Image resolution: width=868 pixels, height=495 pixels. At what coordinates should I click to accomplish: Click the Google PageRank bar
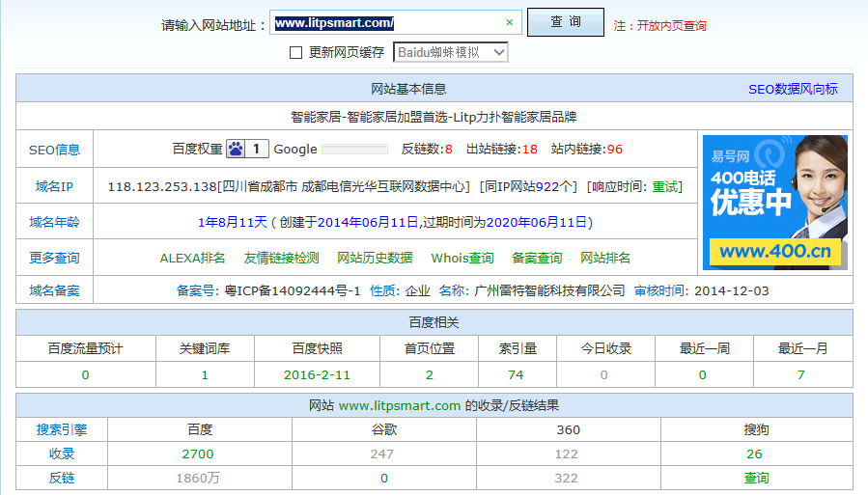click(x=355, y=149)
